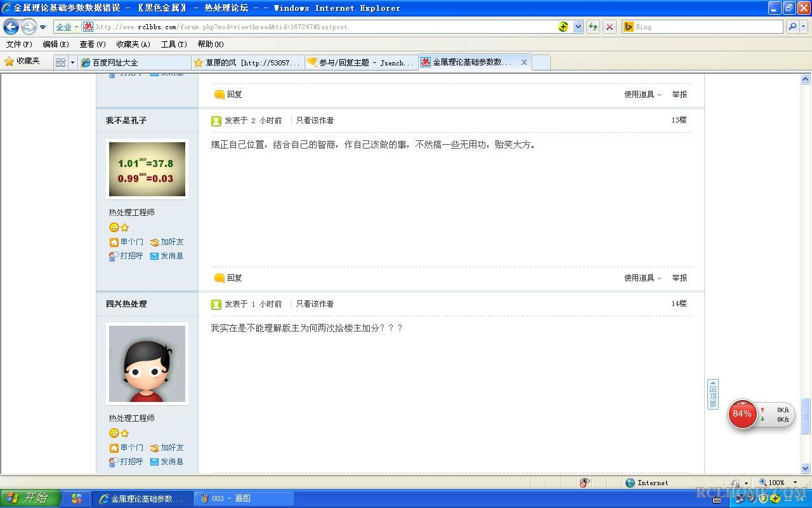Open the 企业 dropdown beside address bar
Image resolution: width=812 pixels, height=508 pixels.
coord(67,27)
